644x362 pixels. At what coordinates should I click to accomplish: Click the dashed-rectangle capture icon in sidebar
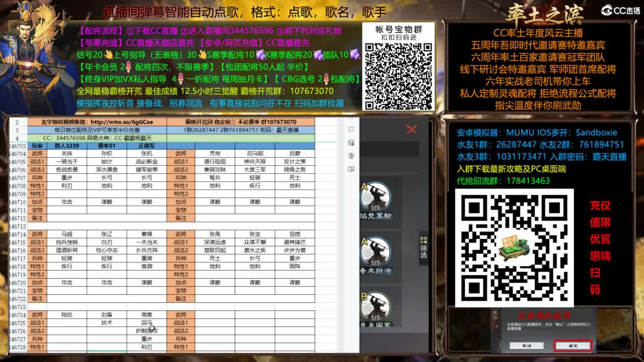[351, 130]
